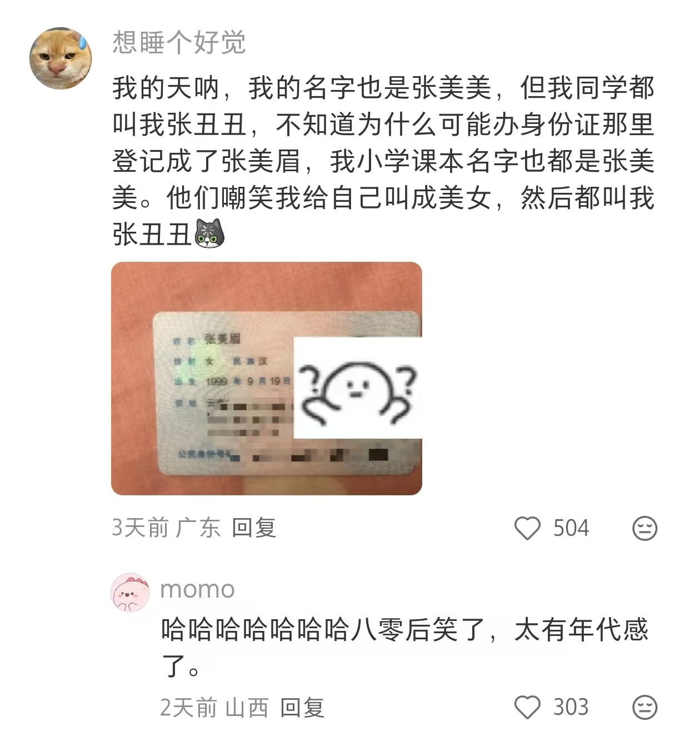
Task: Select momo's 哈哈哈 reply text
Action: (405, 648)
